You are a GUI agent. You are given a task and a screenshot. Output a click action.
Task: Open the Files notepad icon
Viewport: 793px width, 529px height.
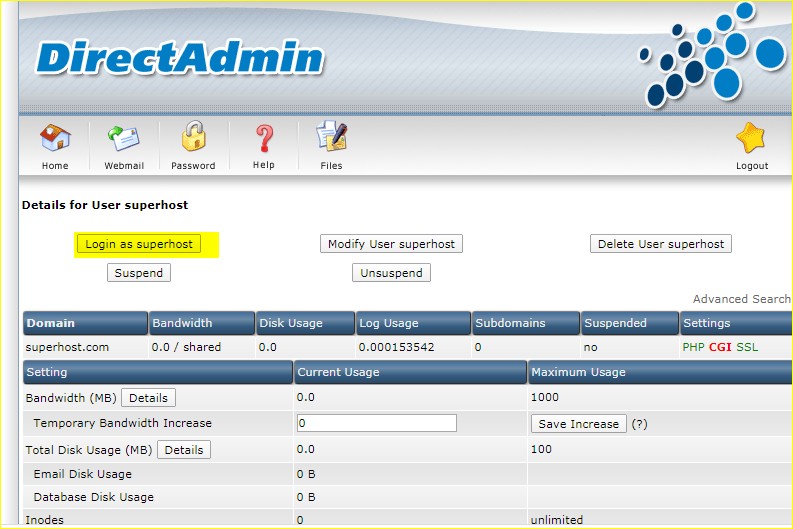[x=331, y=139]
